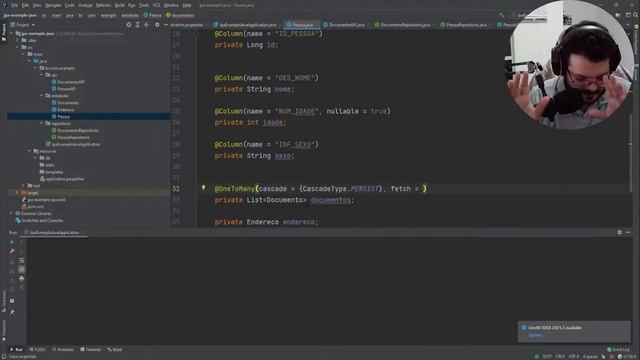
Task: Open the Problems tool window button
Action: (x=63, y=350)
